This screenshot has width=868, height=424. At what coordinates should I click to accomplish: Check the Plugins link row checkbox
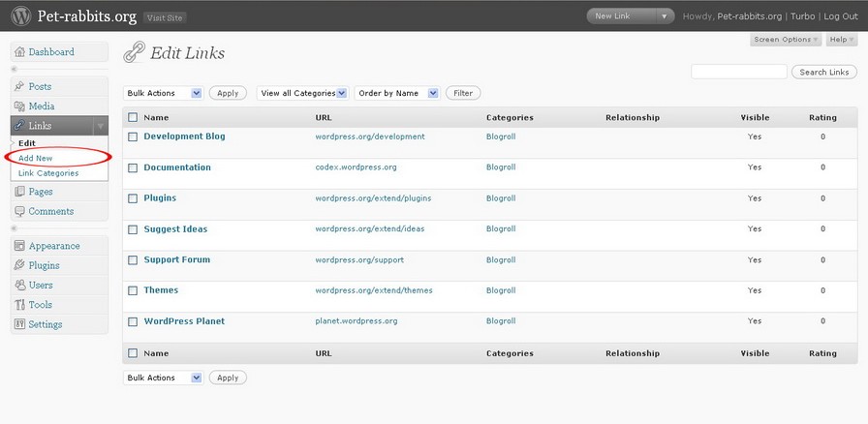click(133, 198)
